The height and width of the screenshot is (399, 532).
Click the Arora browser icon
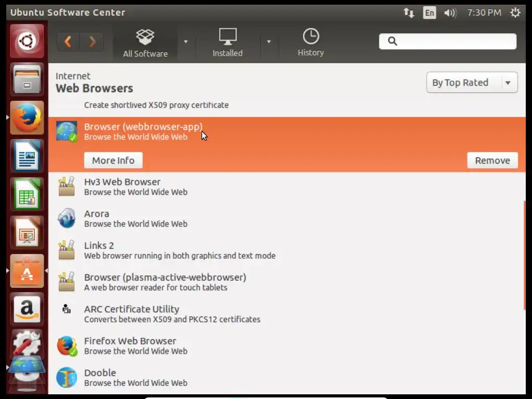click(x=66, y=218)
